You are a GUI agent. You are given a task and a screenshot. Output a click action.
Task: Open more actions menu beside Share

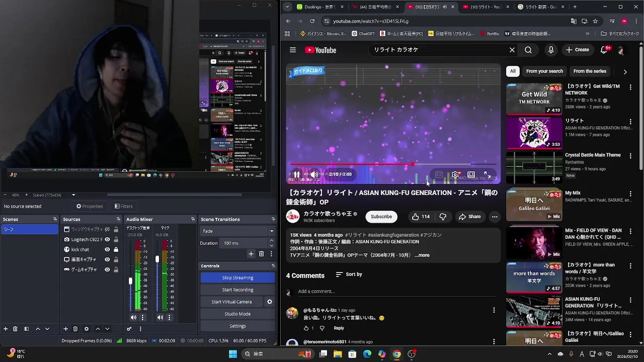[495, 217]
